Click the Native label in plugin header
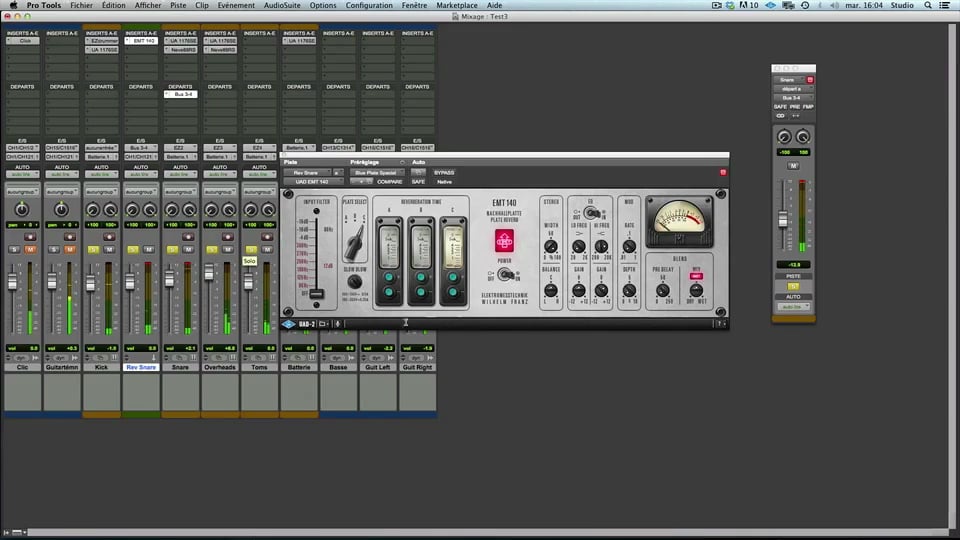960x540 pixels. coord(444,182)
